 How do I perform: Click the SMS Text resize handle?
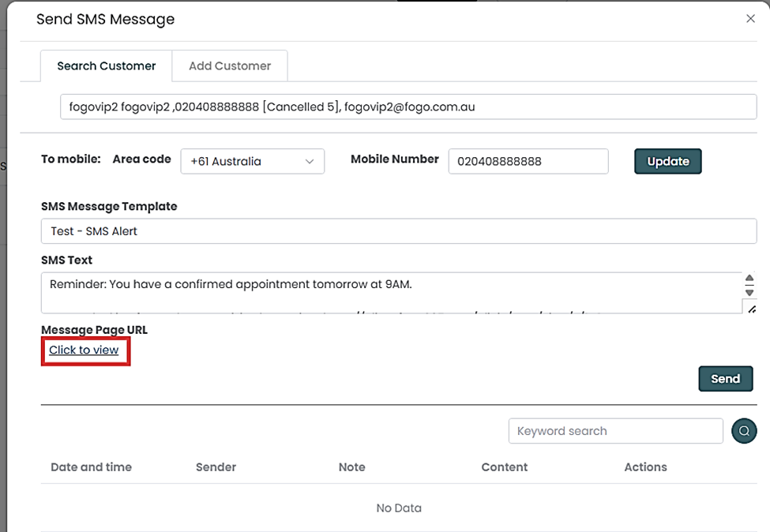751,309
